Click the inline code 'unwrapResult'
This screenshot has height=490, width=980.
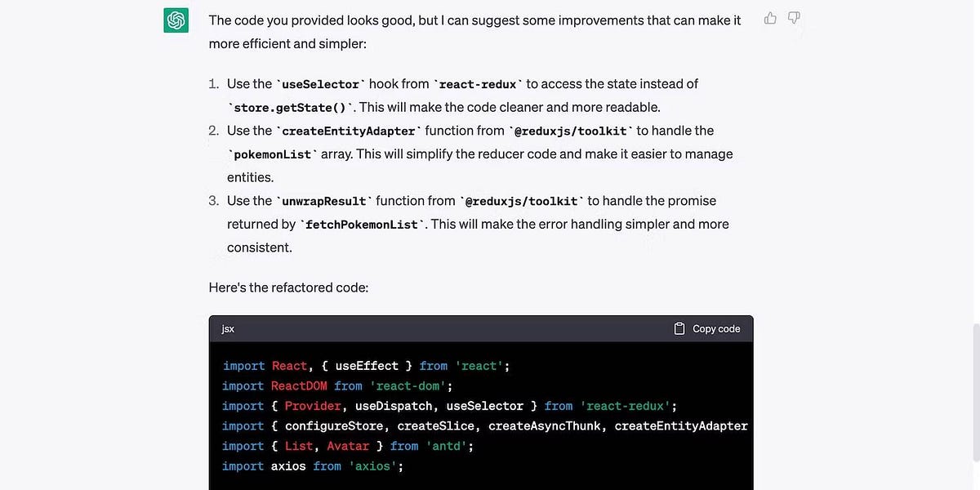(x=324, y=202)
